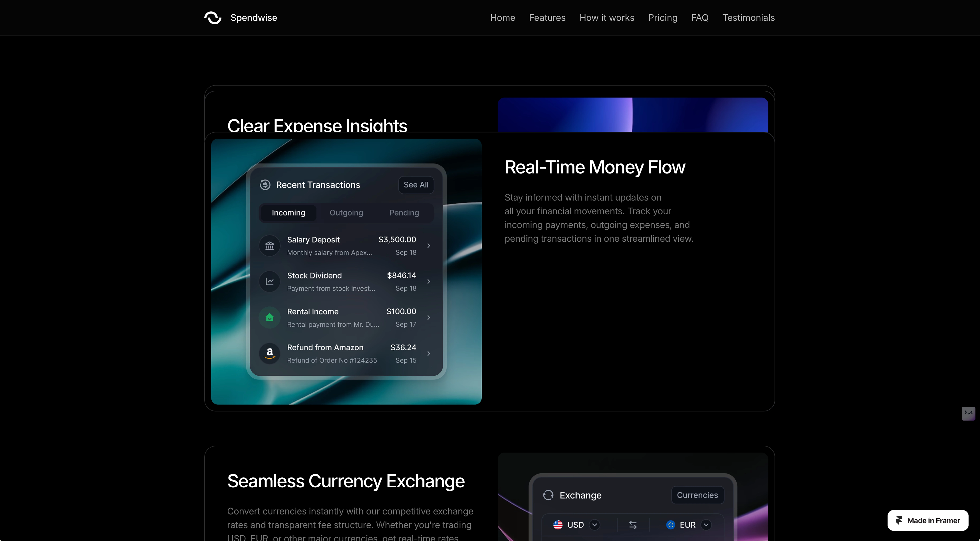Screen dimensions: 980x541
Task: Select the Incoming transactions tab
Action: [x=288, y=213]
